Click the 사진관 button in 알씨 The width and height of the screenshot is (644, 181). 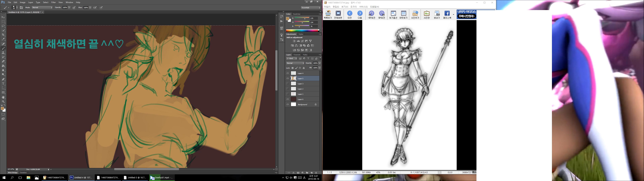point(426,15)
